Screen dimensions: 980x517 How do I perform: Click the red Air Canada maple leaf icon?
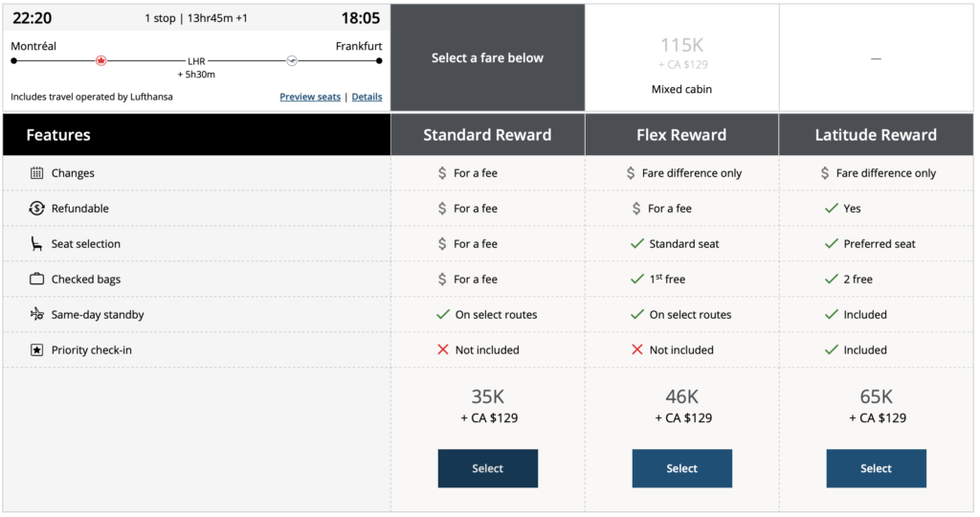(x=100, y=60)
